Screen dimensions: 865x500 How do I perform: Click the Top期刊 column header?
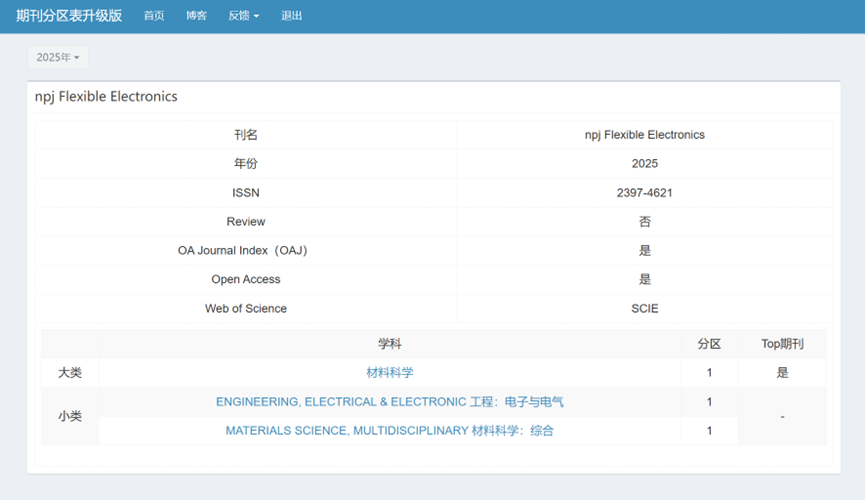click(x=782, y=344)
